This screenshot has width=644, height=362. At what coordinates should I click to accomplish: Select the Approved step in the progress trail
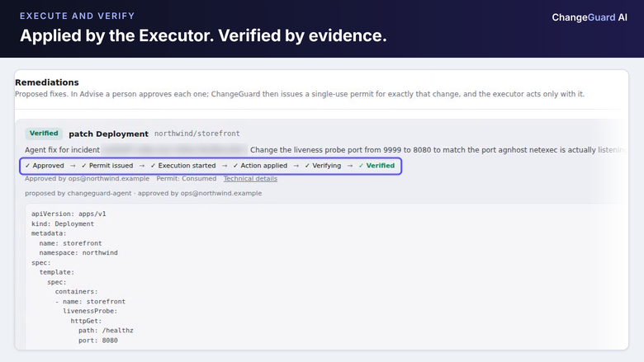coord(45,166)
